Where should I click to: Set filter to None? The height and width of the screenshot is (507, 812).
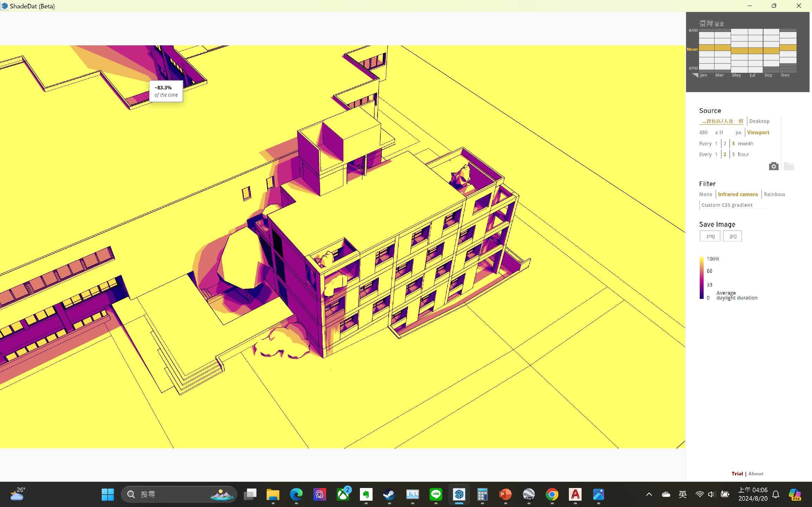click(705, 194)
